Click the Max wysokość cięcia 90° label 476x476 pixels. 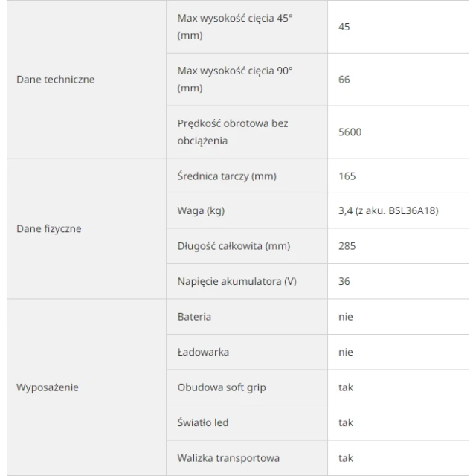pyautogui.click(x=235, y=80)
